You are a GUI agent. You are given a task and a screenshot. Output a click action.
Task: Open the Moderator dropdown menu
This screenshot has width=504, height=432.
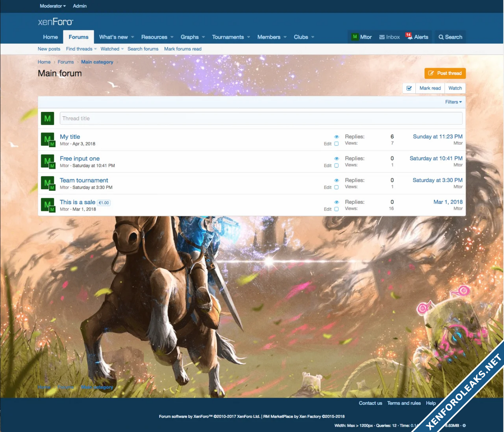click(x=52, y=6)
